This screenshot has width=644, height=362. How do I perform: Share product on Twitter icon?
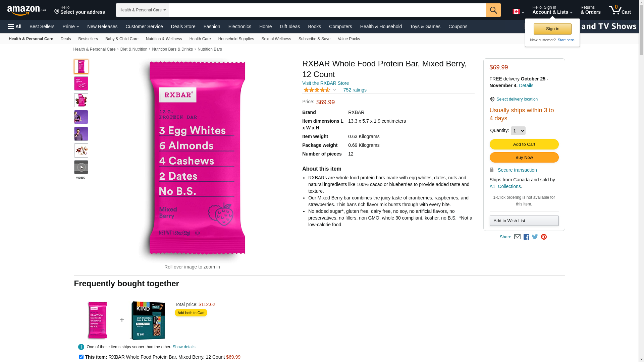[x=535, y=237]
